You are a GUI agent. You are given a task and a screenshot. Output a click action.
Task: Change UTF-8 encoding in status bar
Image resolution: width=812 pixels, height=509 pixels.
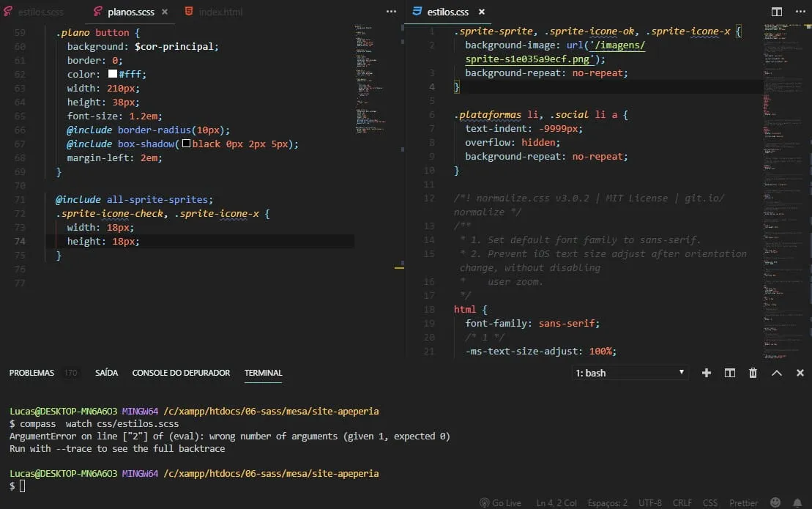(649, 503)
